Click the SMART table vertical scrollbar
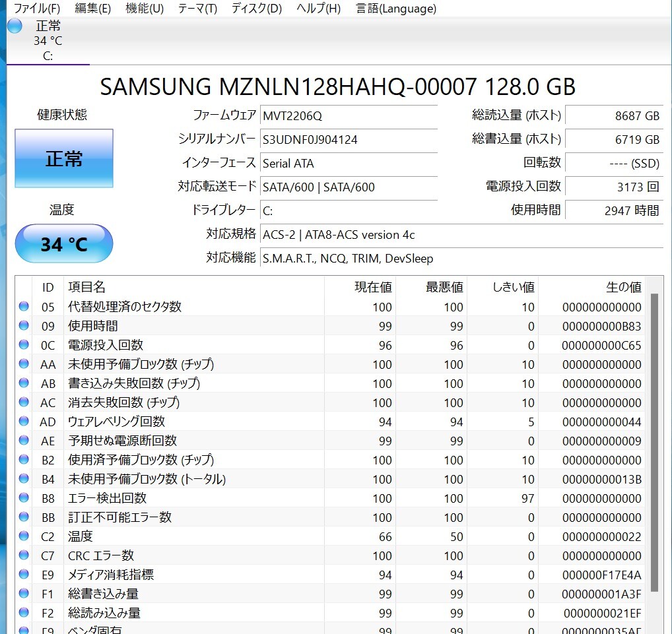Screen dimensions: 672x634 pos(654,442)
